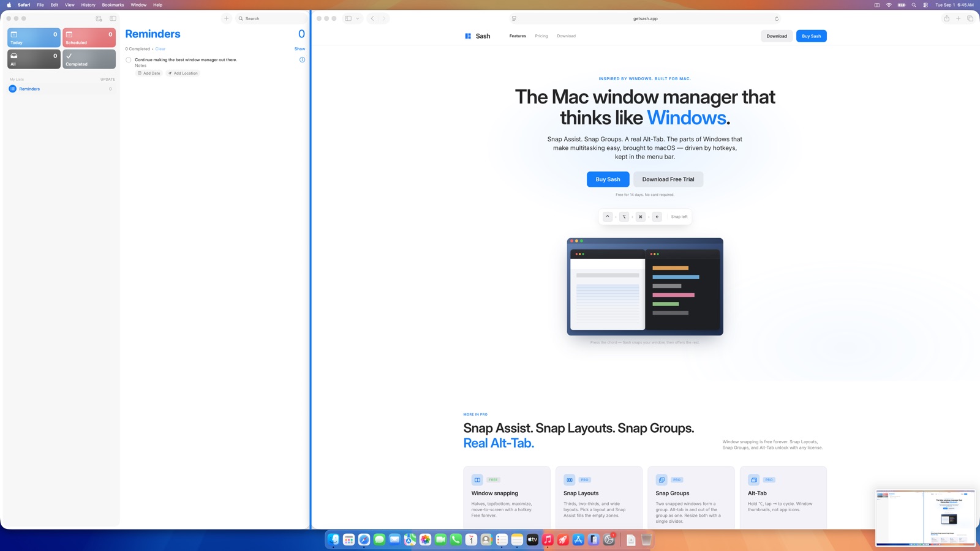Toggle the Reminders sidebar icon
Image resolution: width=980 pixels, height=551 pixels.
pos(113,18)
